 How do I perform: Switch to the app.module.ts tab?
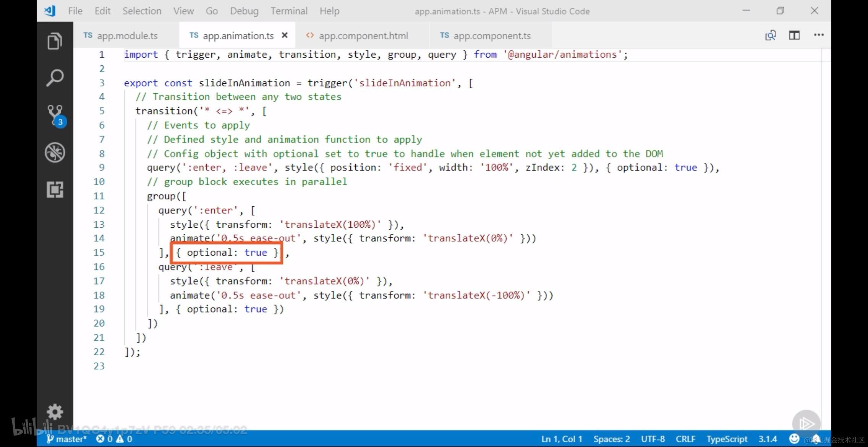coord(126,36)
